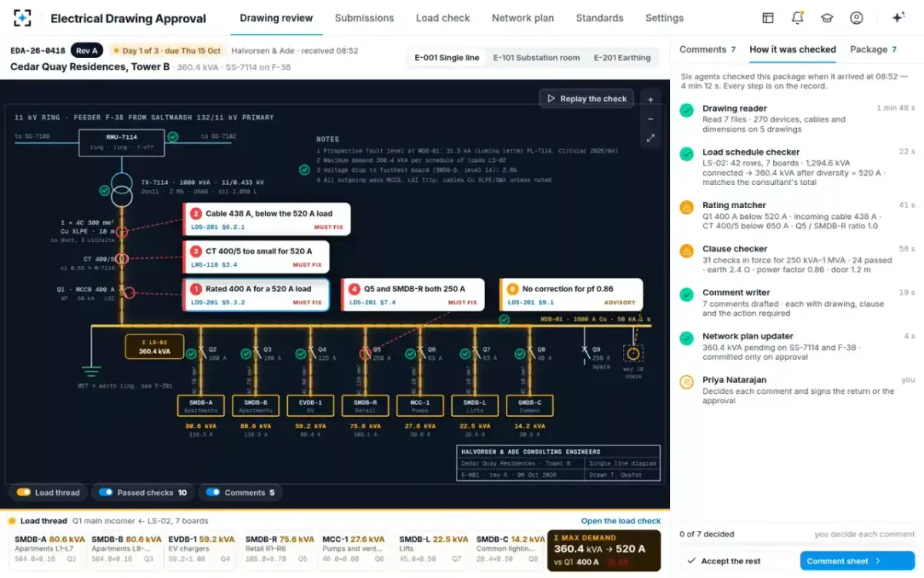Click the Rating matcher warning icon
Image resolution: width=924 pixels, height=578 pixels.
686,207
